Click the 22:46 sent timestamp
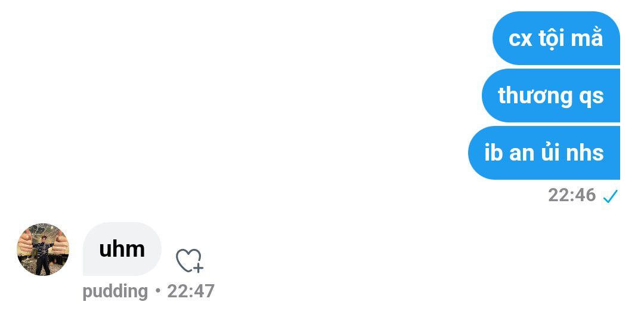Screen dimensions: 644x320 (x=572, y=195)
